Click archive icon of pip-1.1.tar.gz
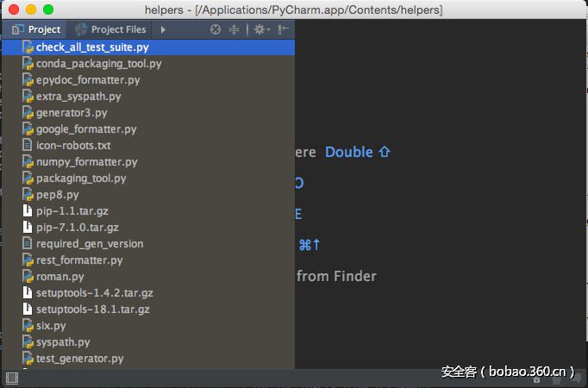 28,210
